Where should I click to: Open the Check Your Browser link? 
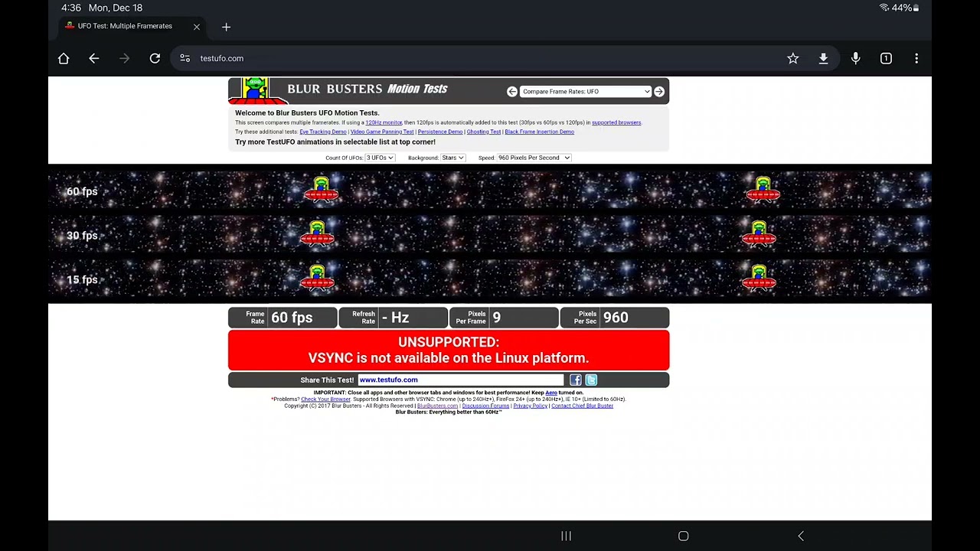(325, 399)
